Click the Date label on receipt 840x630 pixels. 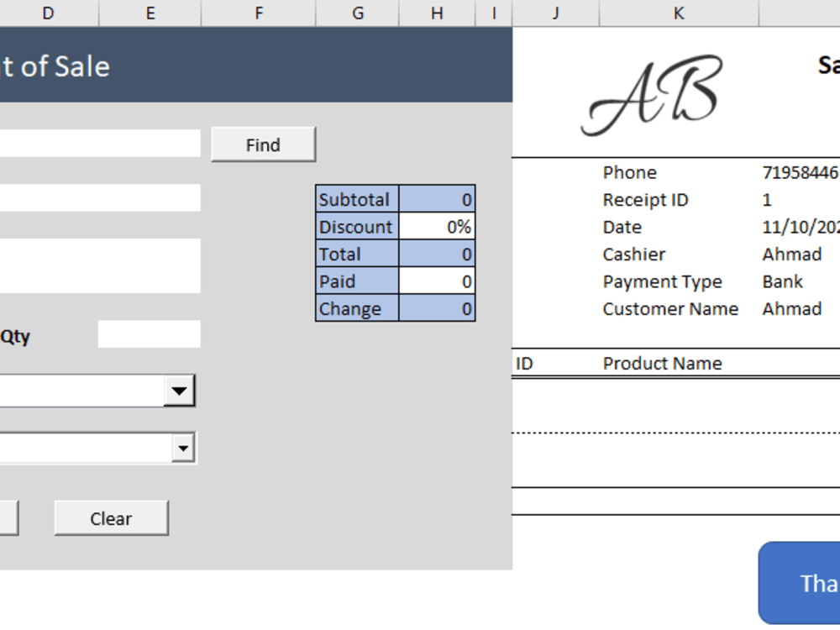click(x=622, y=227)
